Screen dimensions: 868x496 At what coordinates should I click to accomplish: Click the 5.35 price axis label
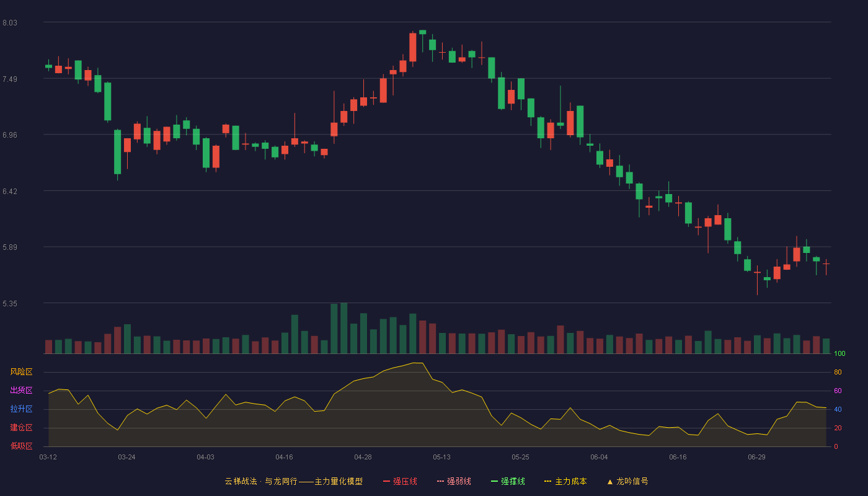[10, 304]
